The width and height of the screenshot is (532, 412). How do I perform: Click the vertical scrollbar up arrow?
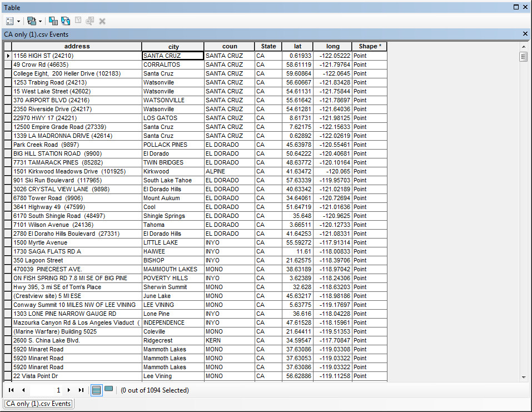click(x=524, y=47)
